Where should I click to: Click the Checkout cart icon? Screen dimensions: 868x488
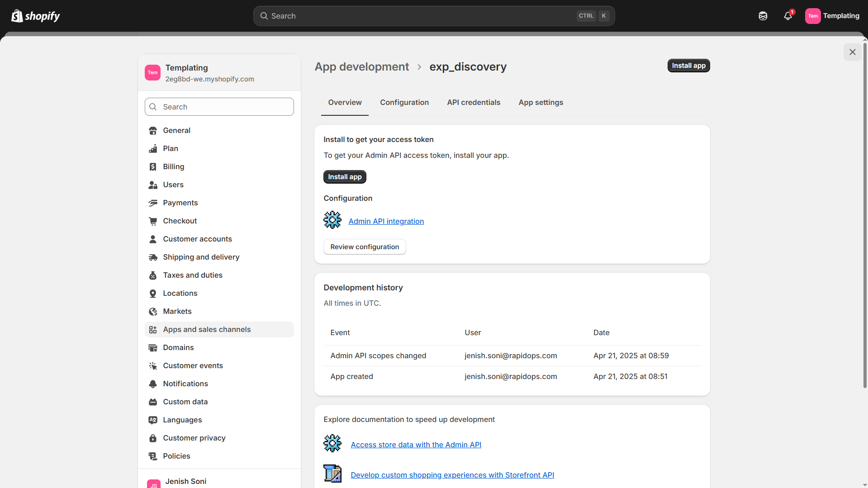tap(153, 221)
